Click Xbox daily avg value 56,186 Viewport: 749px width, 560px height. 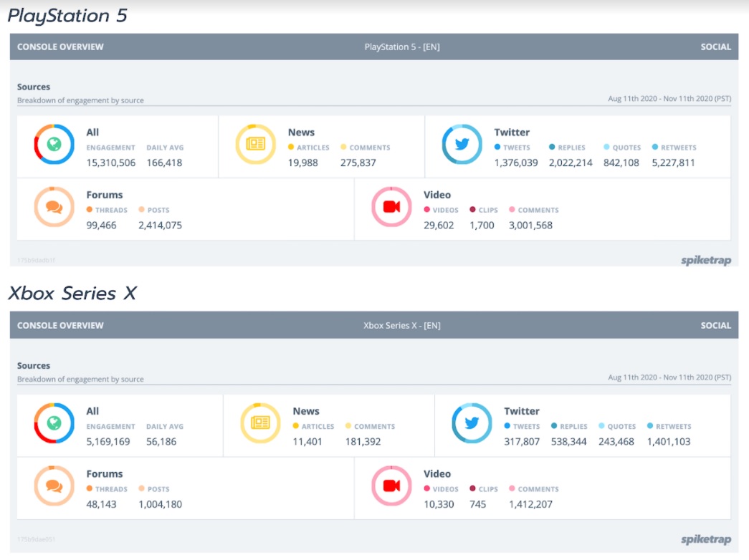tap(161, 442)
